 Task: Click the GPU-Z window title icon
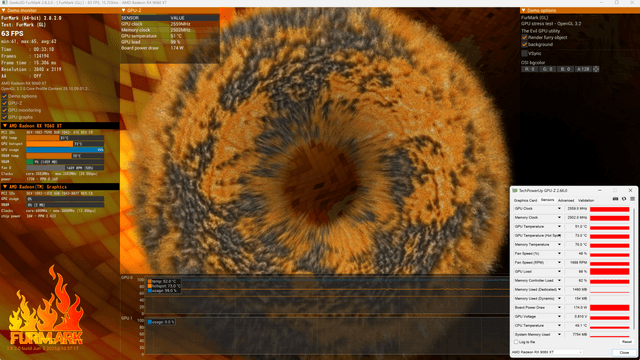click(515, 191)
